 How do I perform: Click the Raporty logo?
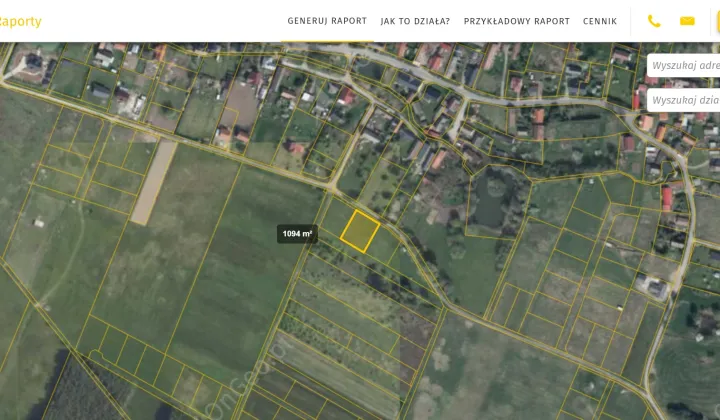click(x=20, y=21)
